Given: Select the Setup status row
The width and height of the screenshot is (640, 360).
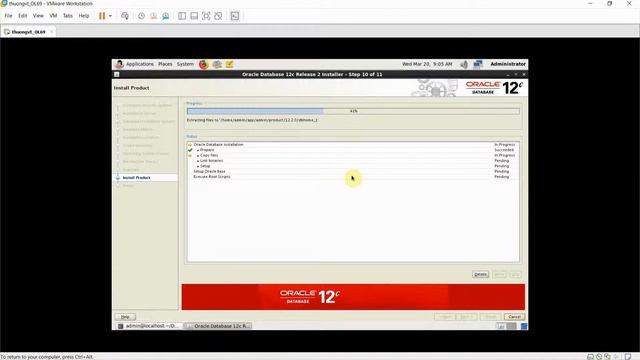Looking at the screenshot, I should pyautogui.click(x=353, y=166).
